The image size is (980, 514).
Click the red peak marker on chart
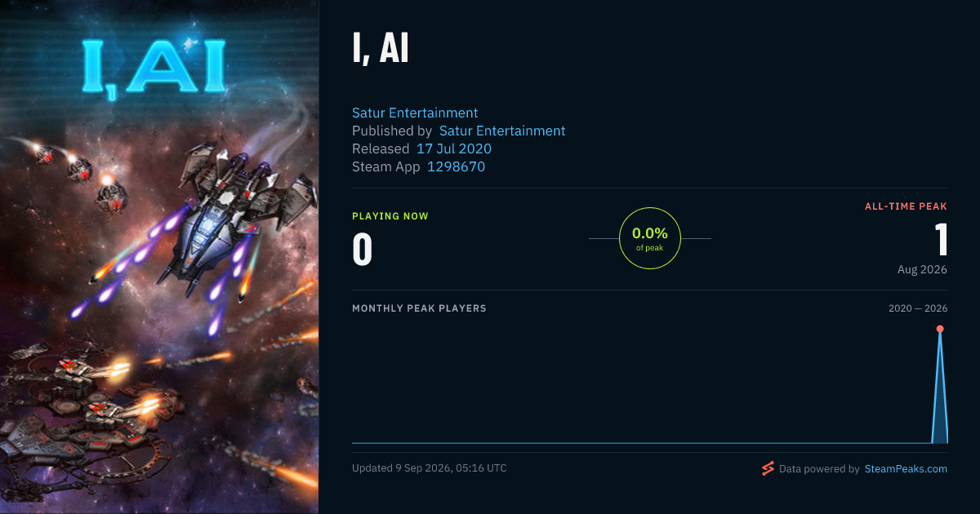click(x=940, y=329)
